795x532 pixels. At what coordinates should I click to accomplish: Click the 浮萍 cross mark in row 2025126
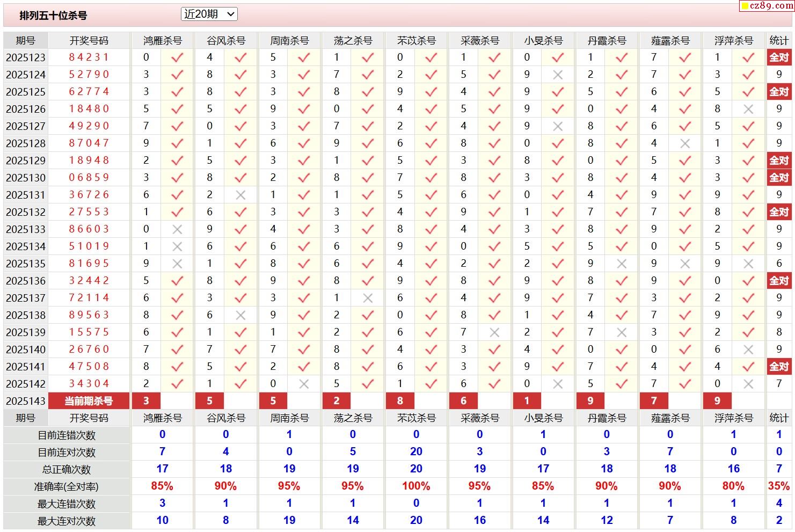pos(748,109)
